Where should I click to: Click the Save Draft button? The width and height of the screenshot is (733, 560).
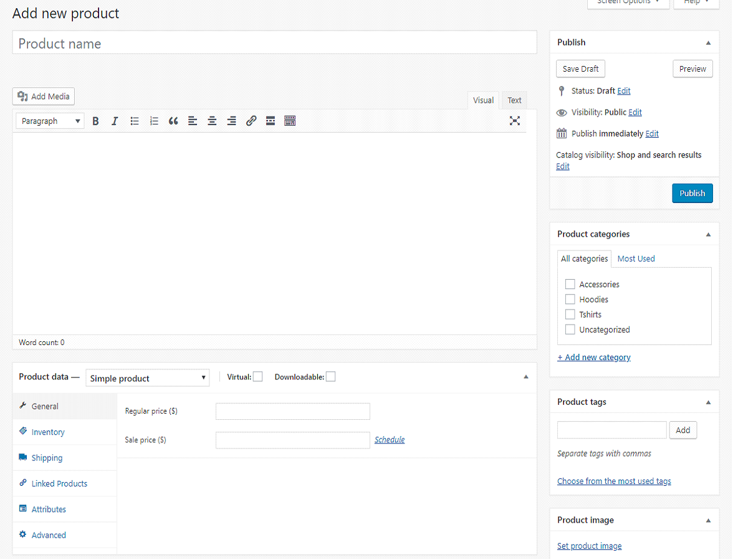[x=581, y=69]
